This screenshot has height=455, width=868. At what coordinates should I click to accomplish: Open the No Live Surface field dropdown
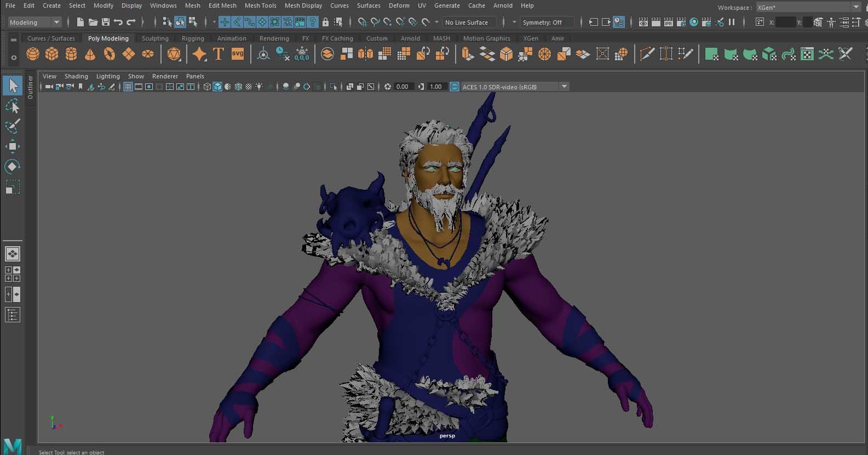point(470,22)
